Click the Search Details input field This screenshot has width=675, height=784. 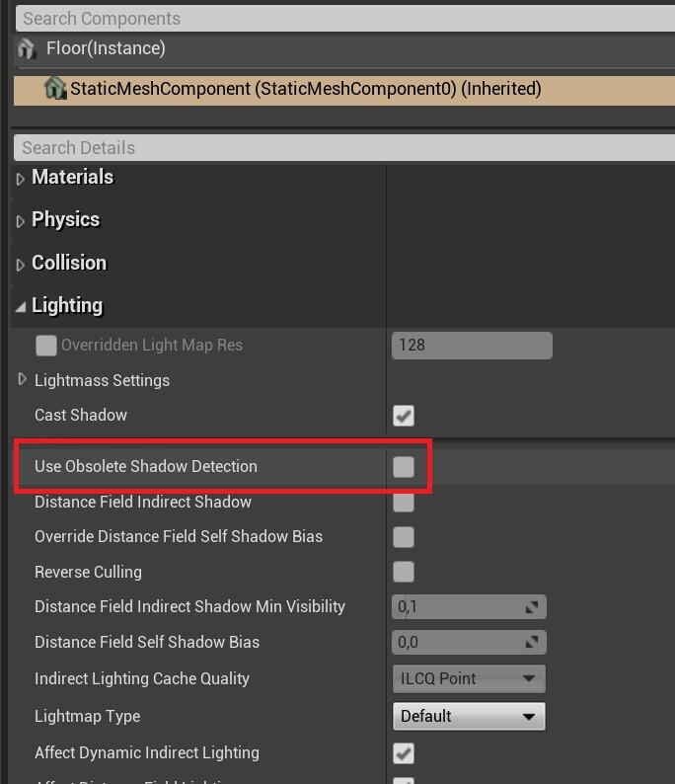click(x=344, y=148)
